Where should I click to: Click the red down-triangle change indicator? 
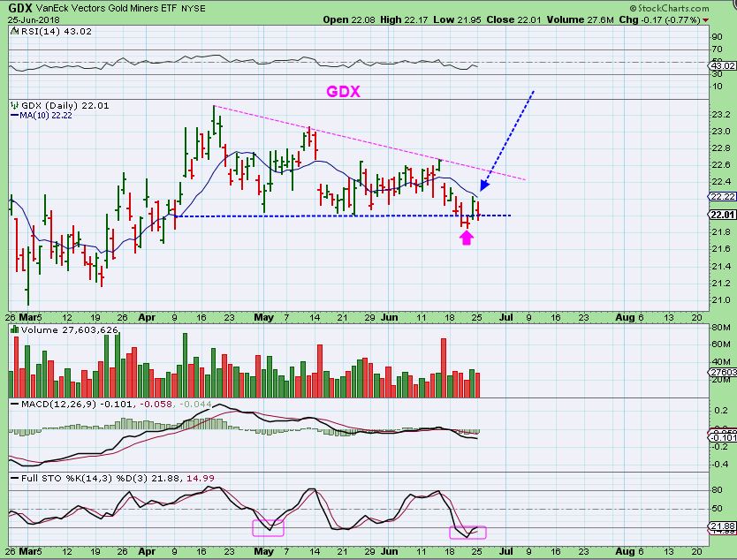(x=706, y=20)
